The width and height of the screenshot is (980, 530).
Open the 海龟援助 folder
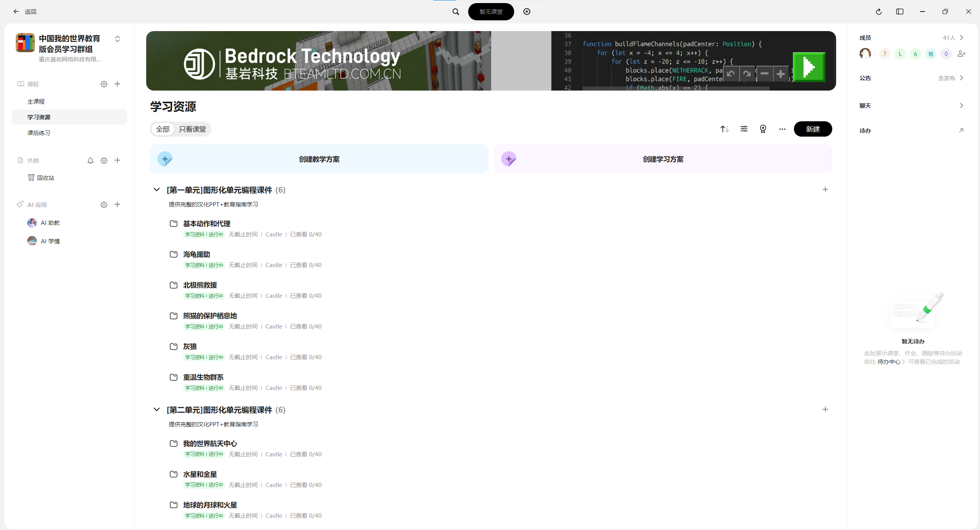click(x=196, y=254)
